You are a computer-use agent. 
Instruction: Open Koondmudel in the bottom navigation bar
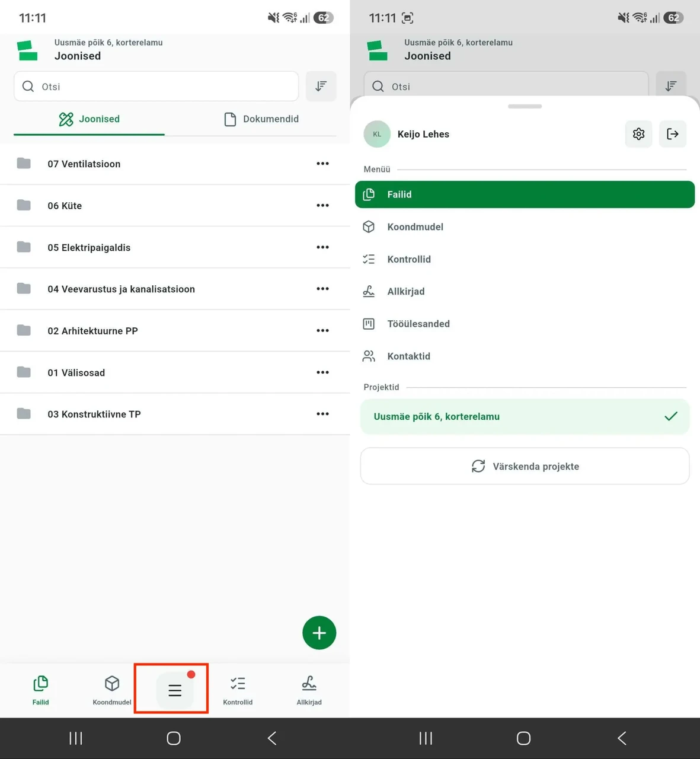[x=112, y=690]
